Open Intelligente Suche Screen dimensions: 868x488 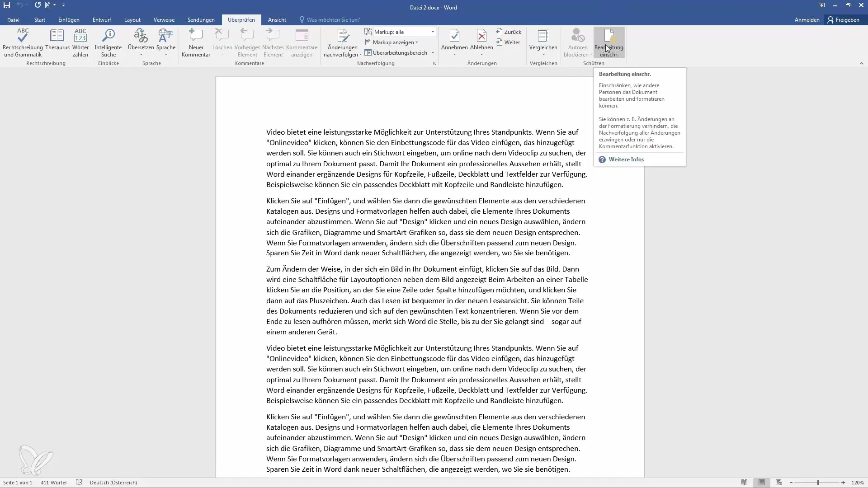click(x=108, y=42)
